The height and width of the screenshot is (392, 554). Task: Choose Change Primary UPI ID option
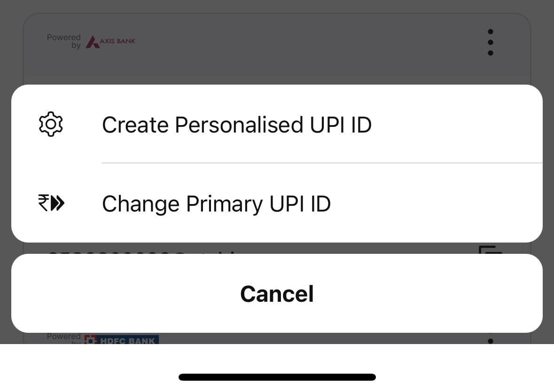[x=216, y=204]
